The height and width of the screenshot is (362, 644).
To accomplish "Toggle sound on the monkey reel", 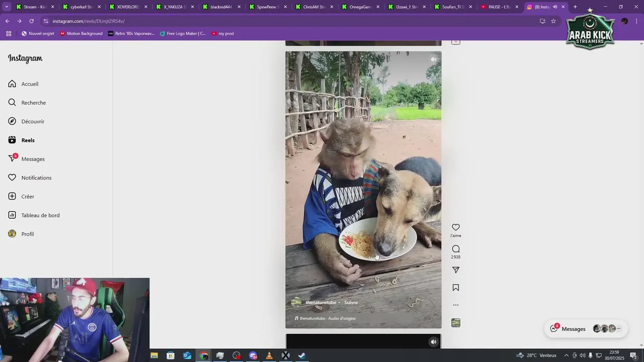I will (x=433, y=59).
